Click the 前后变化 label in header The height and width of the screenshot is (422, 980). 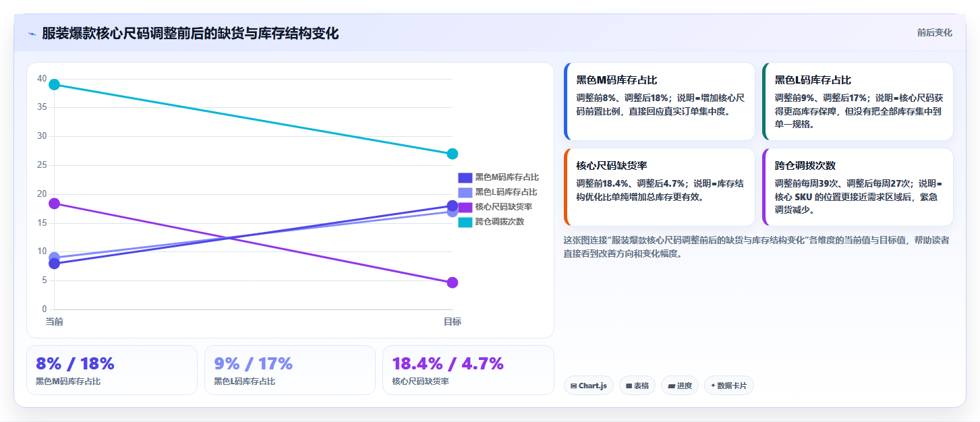(x=934, y=32)
